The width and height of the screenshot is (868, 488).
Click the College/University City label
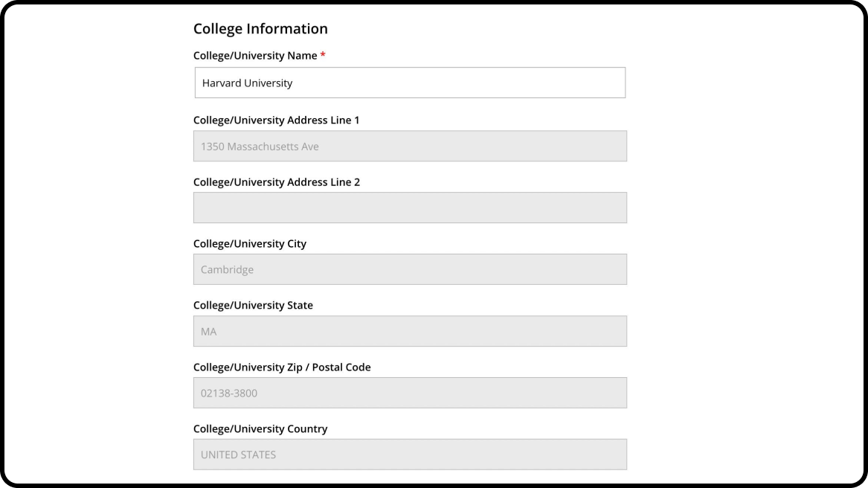point(250,243)
